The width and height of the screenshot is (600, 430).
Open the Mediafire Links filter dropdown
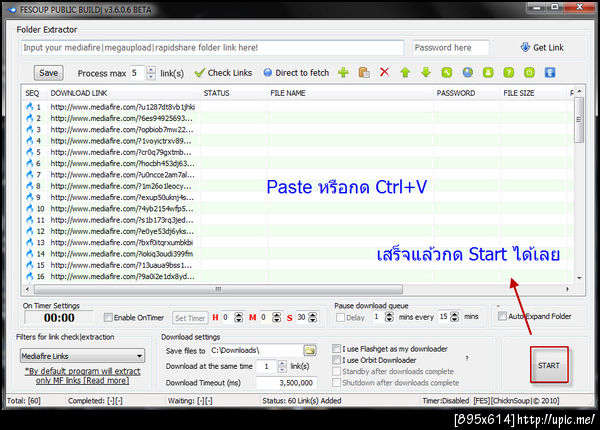pos(82,356)
